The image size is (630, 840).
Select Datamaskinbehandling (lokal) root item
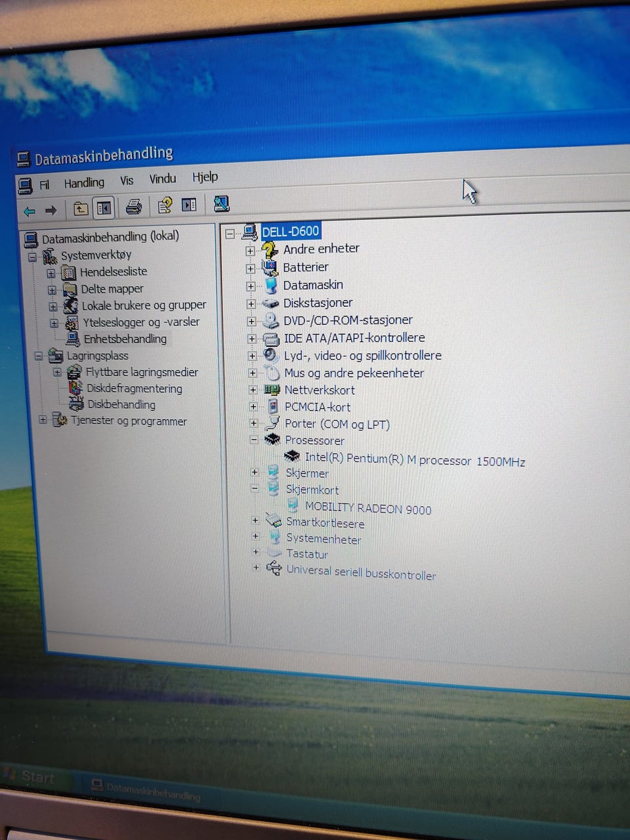tap(110, 237)
